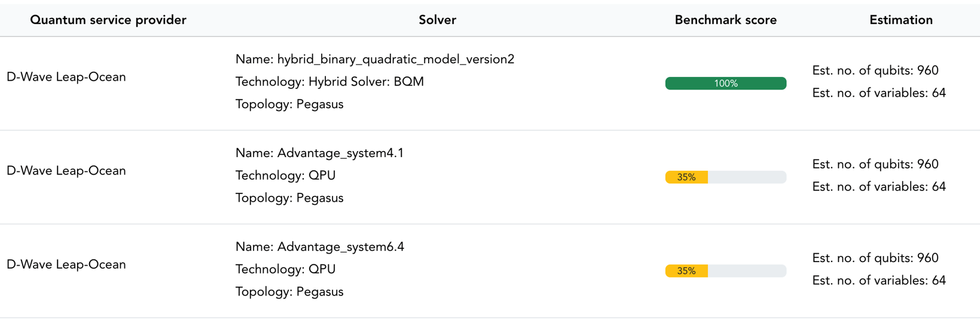This screenshot has height=323, width=980.
Task: Click the Estimation column header
Action: 900,20
